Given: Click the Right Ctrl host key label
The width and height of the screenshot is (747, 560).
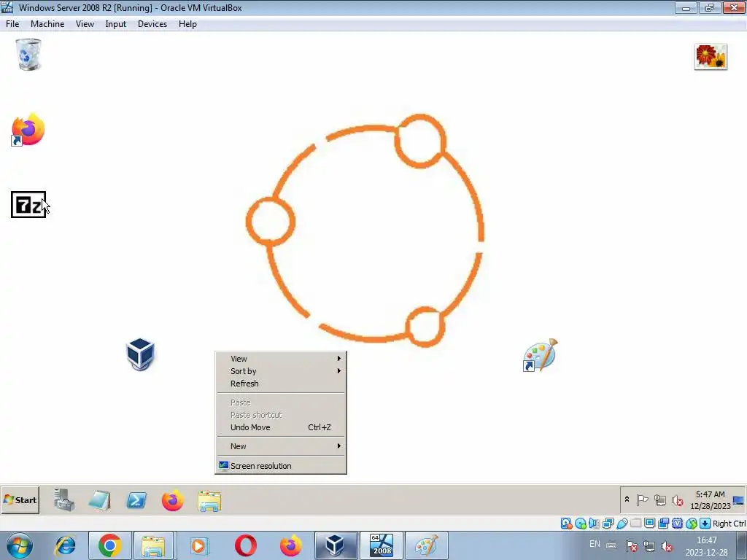Looking at the screenshot, I should tap(729, 524).
